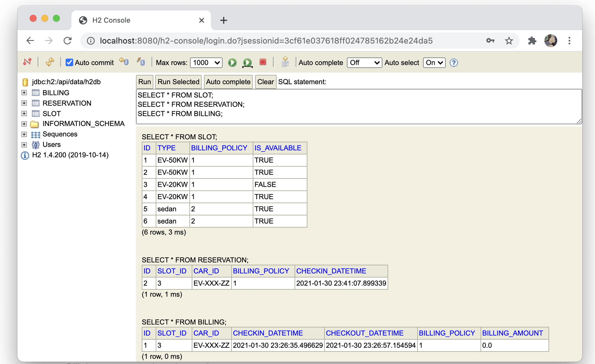Click the IS_AVAILABLE column header link
Image resolution: width=595 pixels, height=364 pixels.
coord(277,148)
